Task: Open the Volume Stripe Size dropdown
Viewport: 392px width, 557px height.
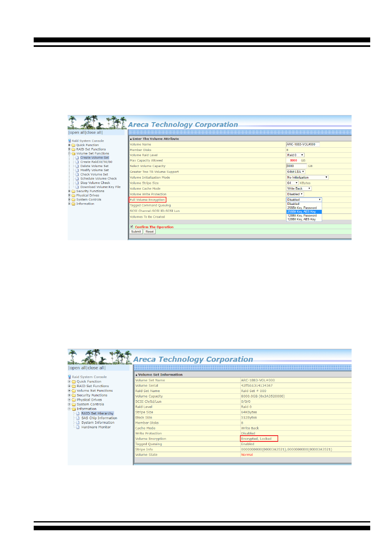Action: 293,183
